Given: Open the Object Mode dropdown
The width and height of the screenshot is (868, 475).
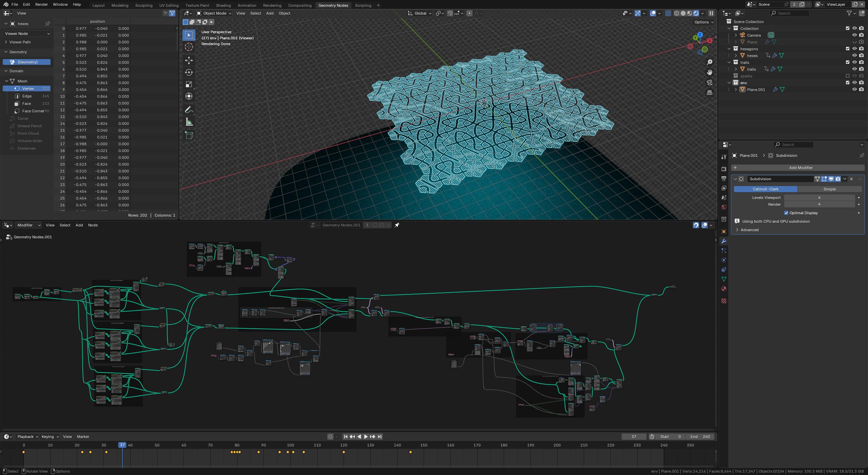Looking at the screenshot, I should pyautogui.click(x=214, y=13).
